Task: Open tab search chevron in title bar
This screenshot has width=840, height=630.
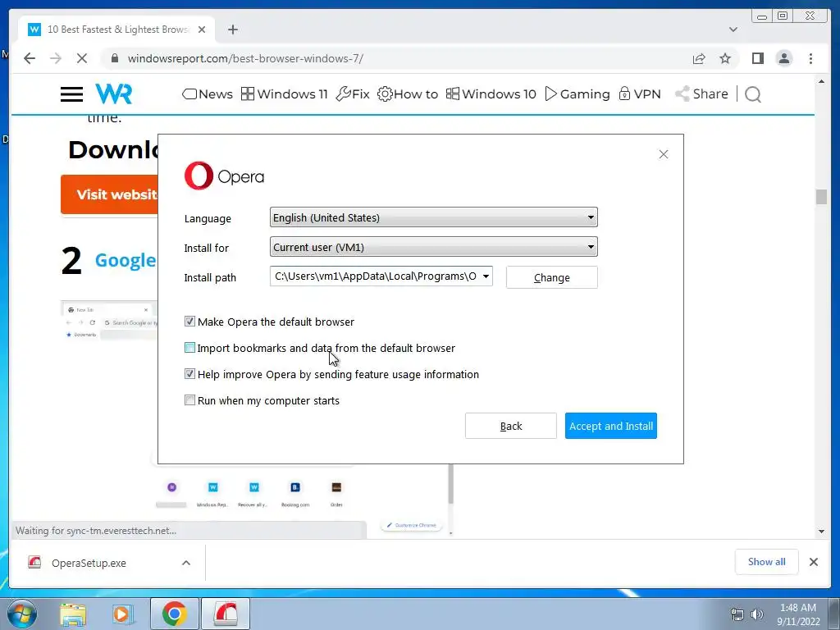Action: (733, 30)
